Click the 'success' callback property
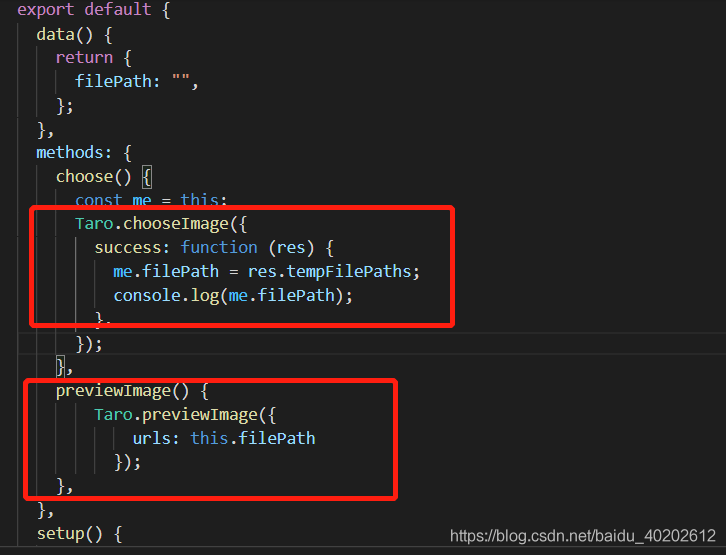Image resolution: width=726 pixels, height=555 pixels. pyautogui.click(x=128, y=248)
